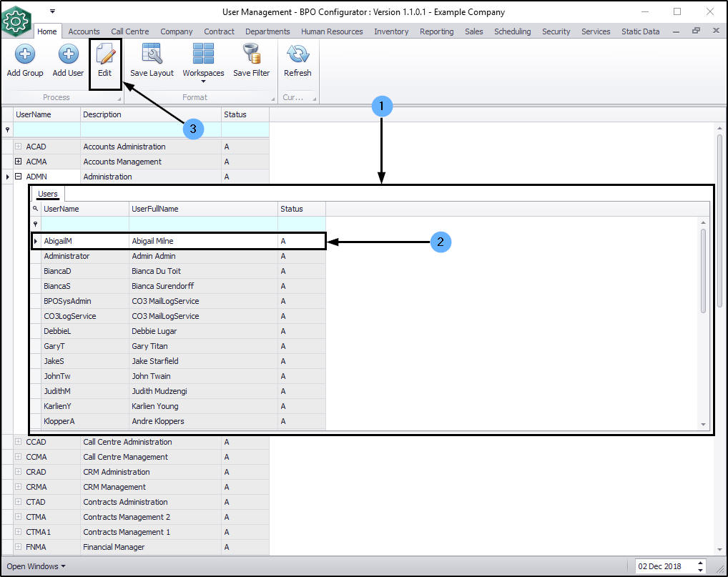Expand the CRAD group row

pyautogui.click(x=18, y=472)
